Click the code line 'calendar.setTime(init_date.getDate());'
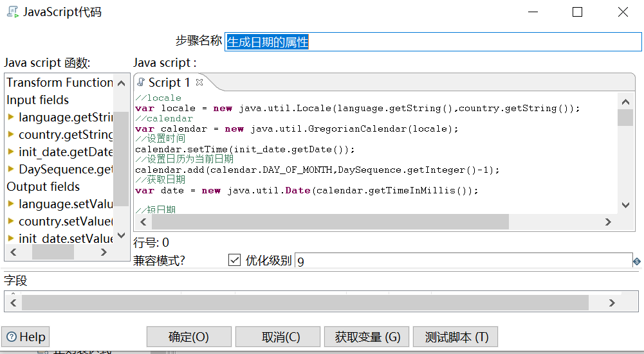Image resolution: width=644 pixels, height=354 pixels. coord(244,149)
